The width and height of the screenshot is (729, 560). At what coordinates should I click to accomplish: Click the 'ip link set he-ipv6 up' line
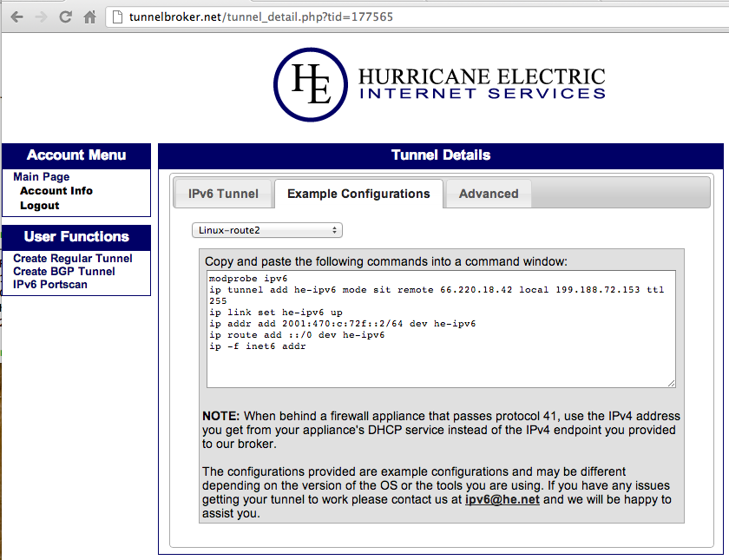(x=276, y=313)
